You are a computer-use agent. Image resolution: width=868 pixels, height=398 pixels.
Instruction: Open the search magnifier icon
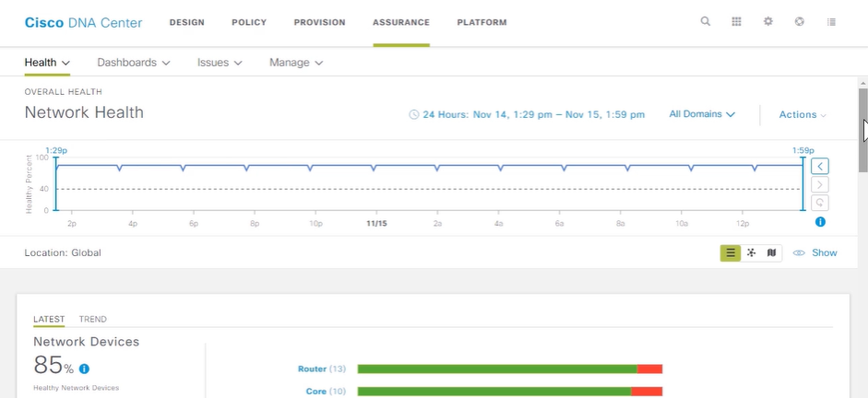tap(706, 21)
